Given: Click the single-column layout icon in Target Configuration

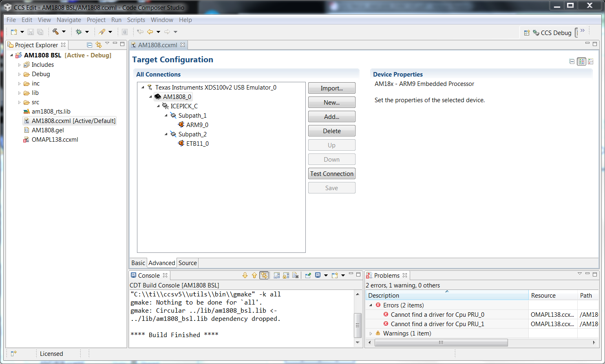Looking at the screenshot, I should (x=591, y=61).
